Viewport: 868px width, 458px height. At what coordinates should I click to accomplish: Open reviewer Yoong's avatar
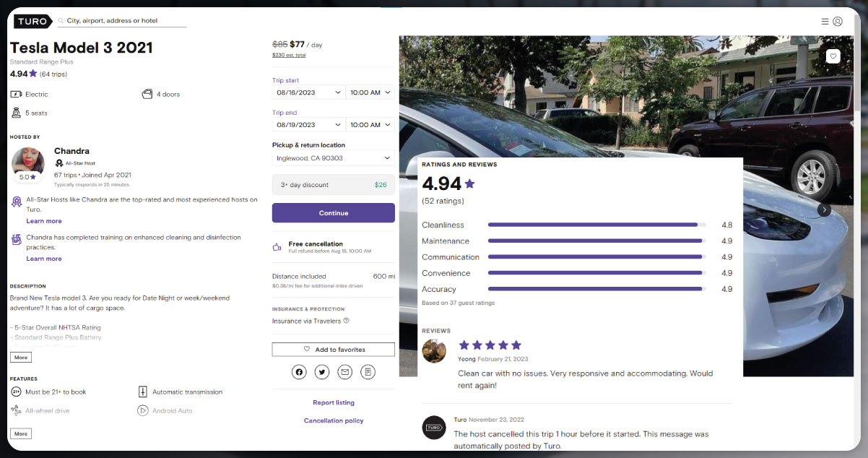[x=434, y=350]
